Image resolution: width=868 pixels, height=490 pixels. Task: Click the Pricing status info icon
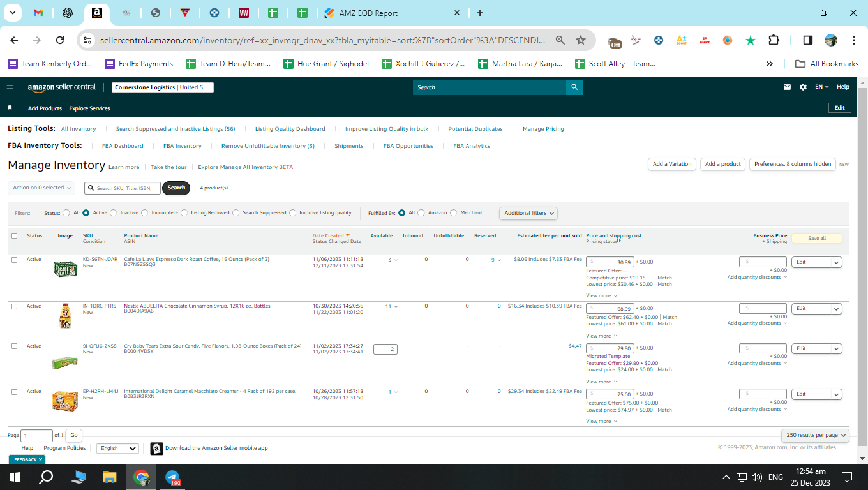pos(618,241)
